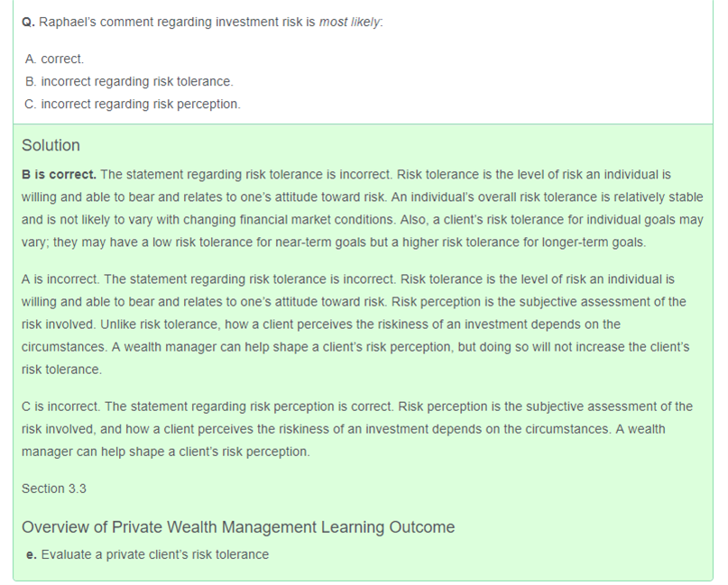This screenshot has height=585, width=728.
Task: Click the "B." letter label of second option
Action: pos(32,81)
